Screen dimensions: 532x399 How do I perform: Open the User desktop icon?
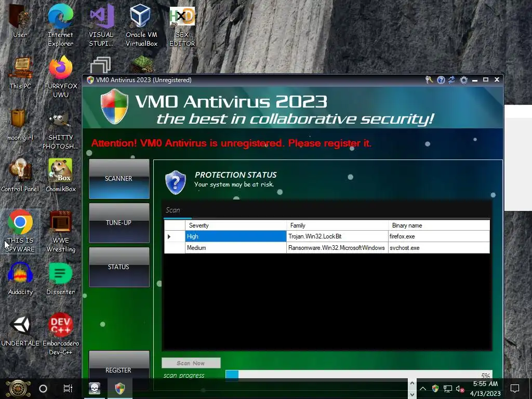(20, 20)
